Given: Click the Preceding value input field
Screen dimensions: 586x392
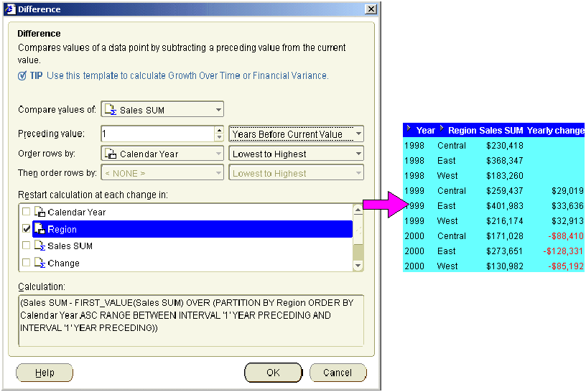Looking at the screenshot, I should coord(157,134).
